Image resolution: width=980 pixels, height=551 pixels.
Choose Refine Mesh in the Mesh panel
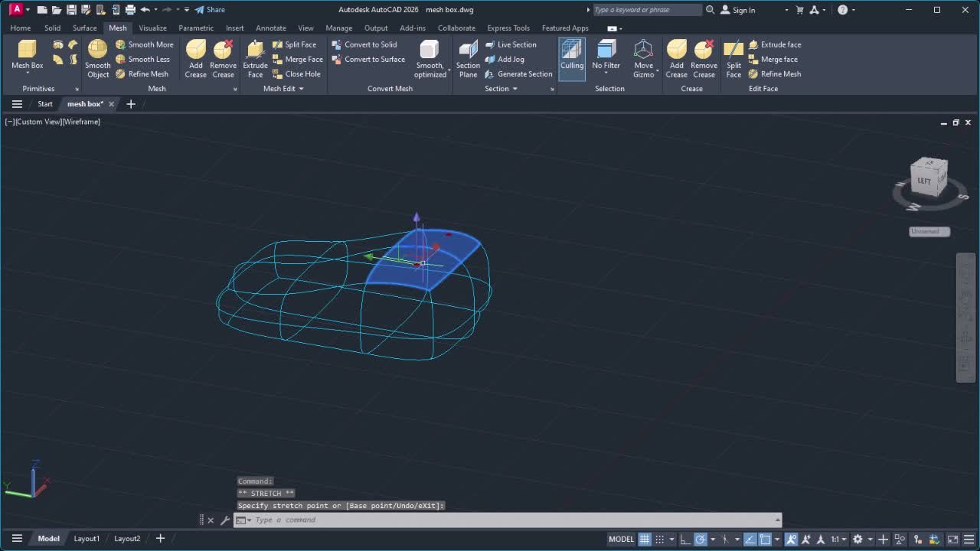coord(142,74)
